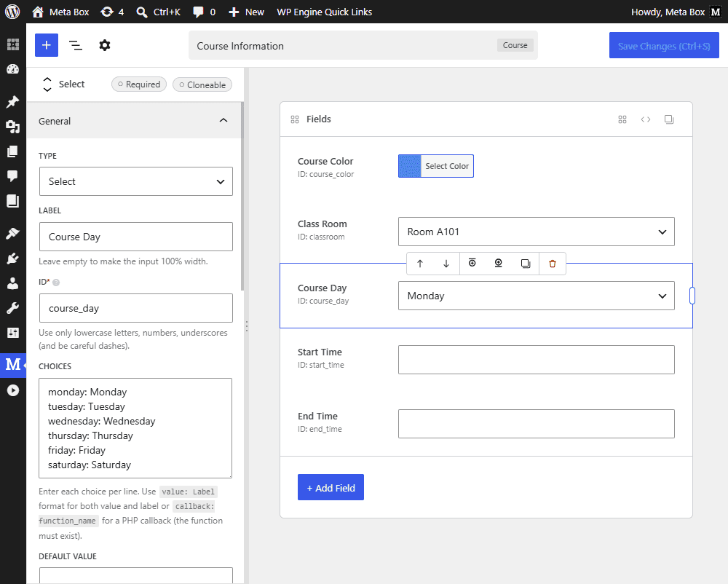Click the Start Time input box
Image resolution: width=728 pixels, height=584 pixels.
(537, 360)
